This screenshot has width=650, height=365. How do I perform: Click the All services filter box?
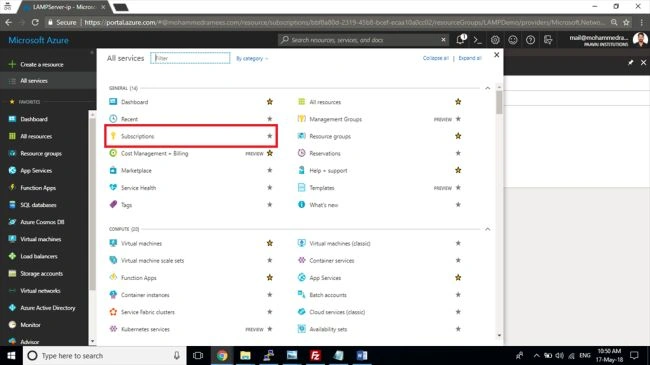click(190, 58)
